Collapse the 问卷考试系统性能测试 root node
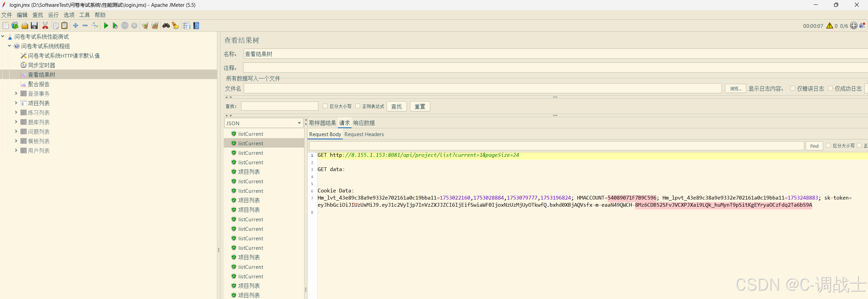 click(x=3, y=36)
